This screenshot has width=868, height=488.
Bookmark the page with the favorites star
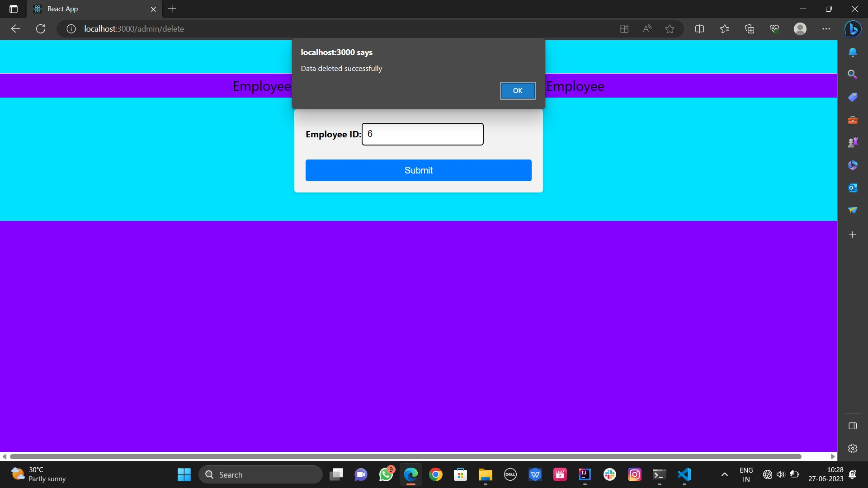point(670,28)
